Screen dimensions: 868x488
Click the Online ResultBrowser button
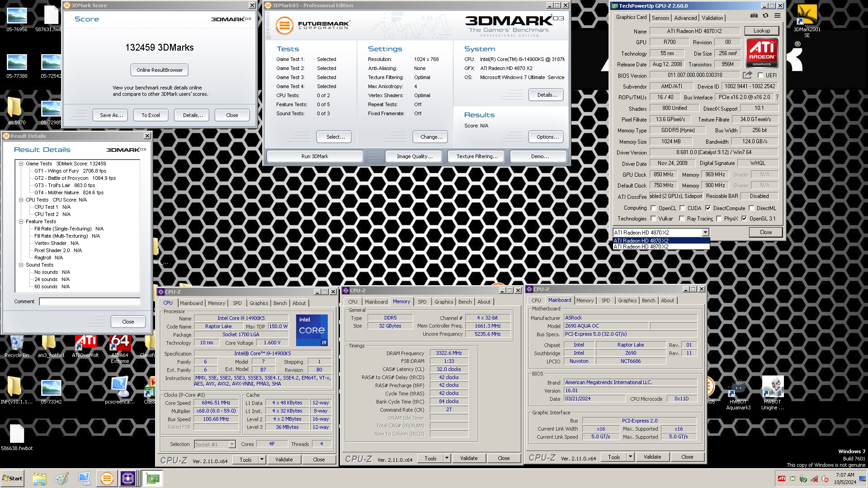pyautogui.click(x=160, y=70)
